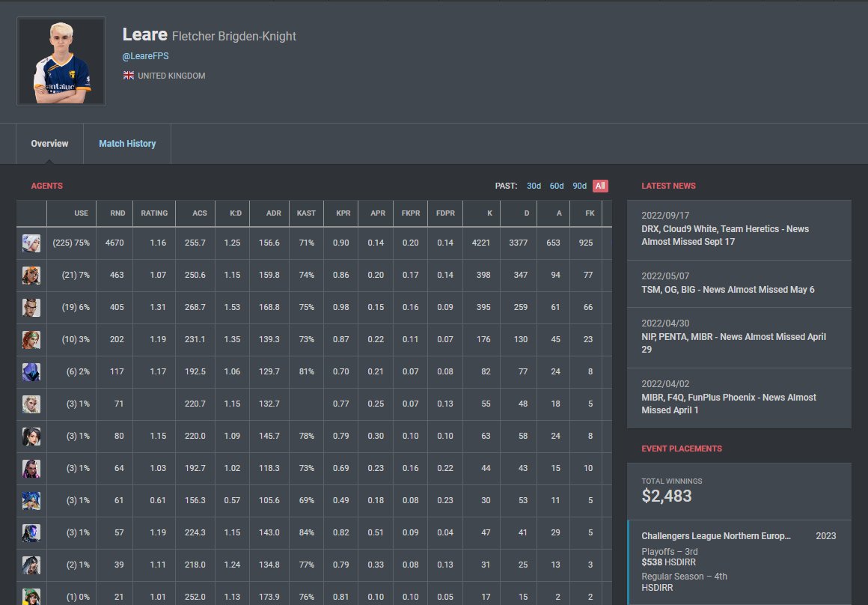Click the total winnings $2,483 value
Viewport: 868px width, 605px height.
(x=667, y=496)
